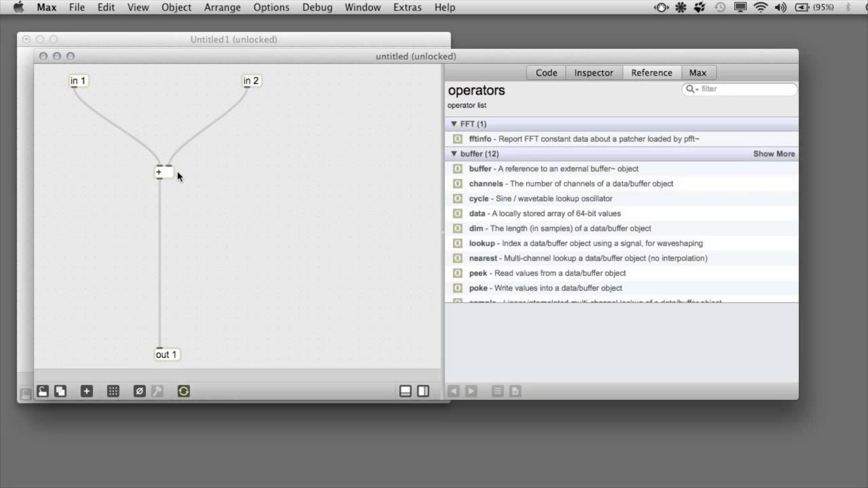The image size is (868, 488).
Task: Collapse the FFT (1) section
Action: (454, 124)
